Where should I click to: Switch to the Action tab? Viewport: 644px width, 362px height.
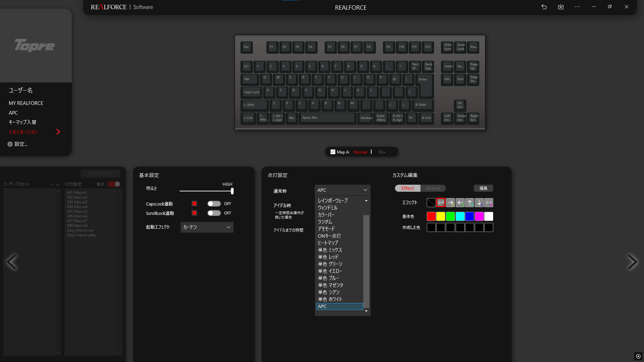433,188
